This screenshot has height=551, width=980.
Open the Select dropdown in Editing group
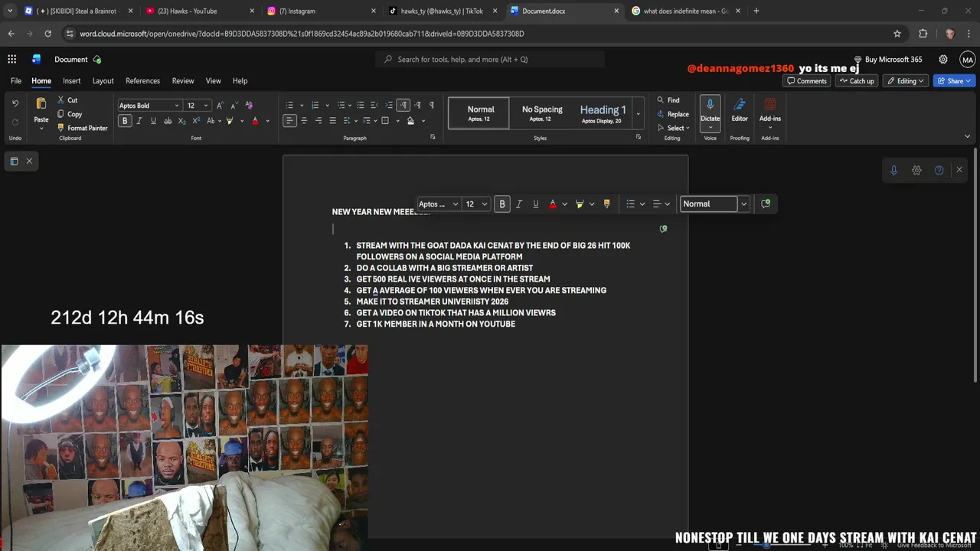point(673,128)
